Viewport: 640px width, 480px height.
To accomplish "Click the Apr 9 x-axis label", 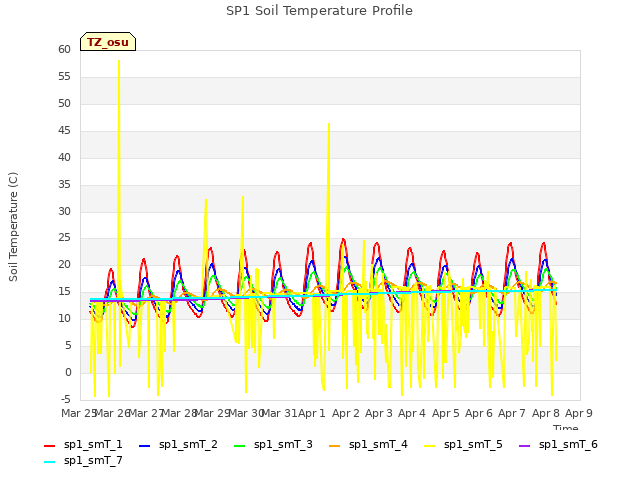I will 578,413.
